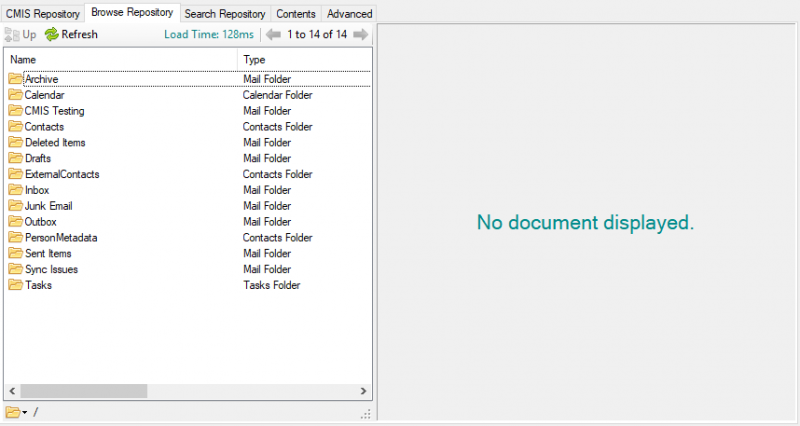Open the Contents tab

[296, 14]
